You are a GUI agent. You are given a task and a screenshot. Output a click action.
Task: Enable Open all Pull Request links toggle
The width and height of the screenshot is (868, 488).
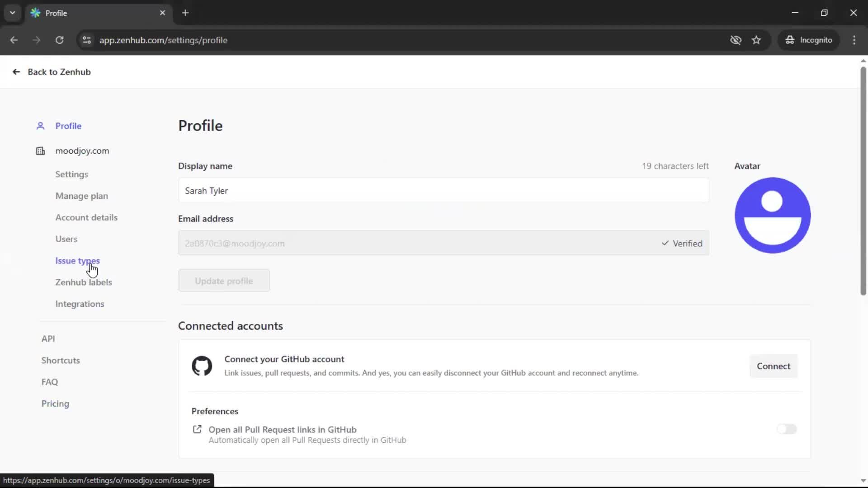(x=787, y=429)
